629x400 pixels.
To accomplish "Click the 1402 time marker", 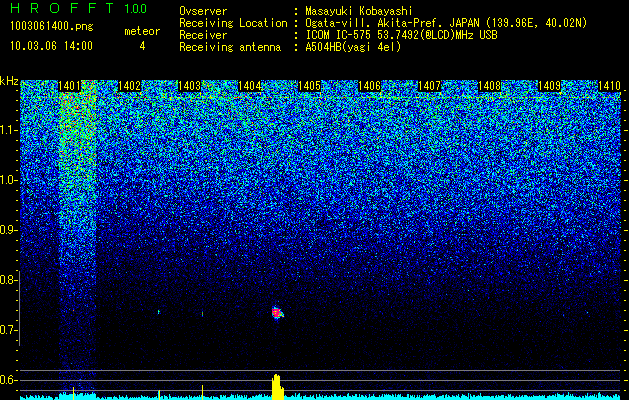I will click(x=130, y=86).
